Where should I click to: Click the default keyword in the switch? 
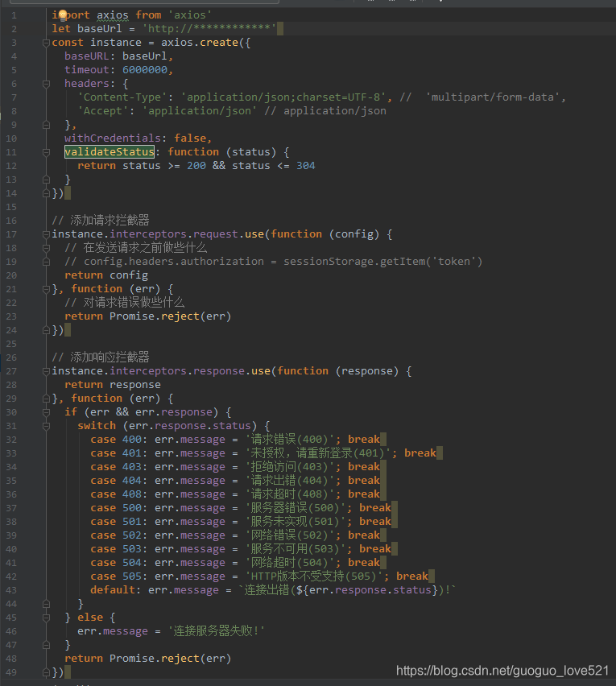click(113, 589)
